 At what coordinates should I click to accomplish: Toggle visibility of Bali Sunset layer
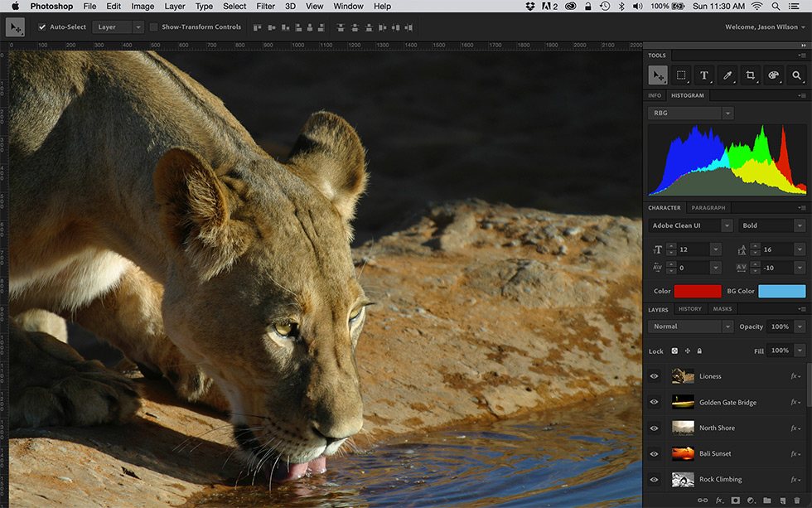[x=655, y=454]
